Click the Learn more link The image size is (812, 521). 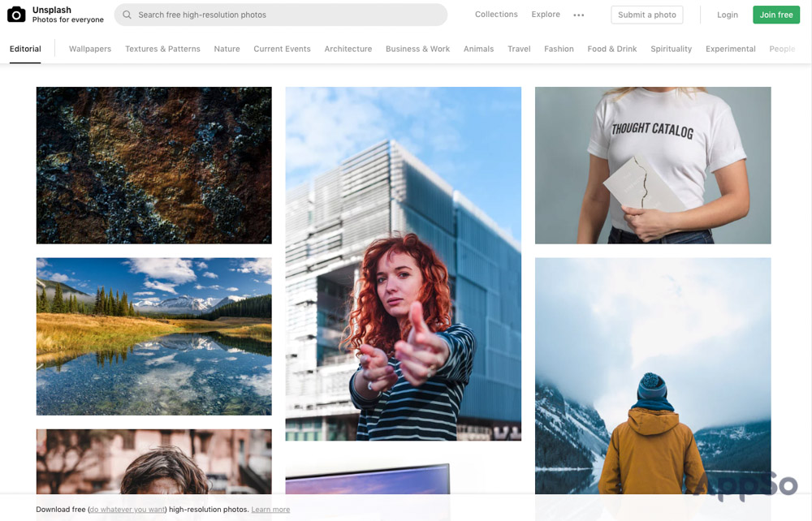click(270, 510)
